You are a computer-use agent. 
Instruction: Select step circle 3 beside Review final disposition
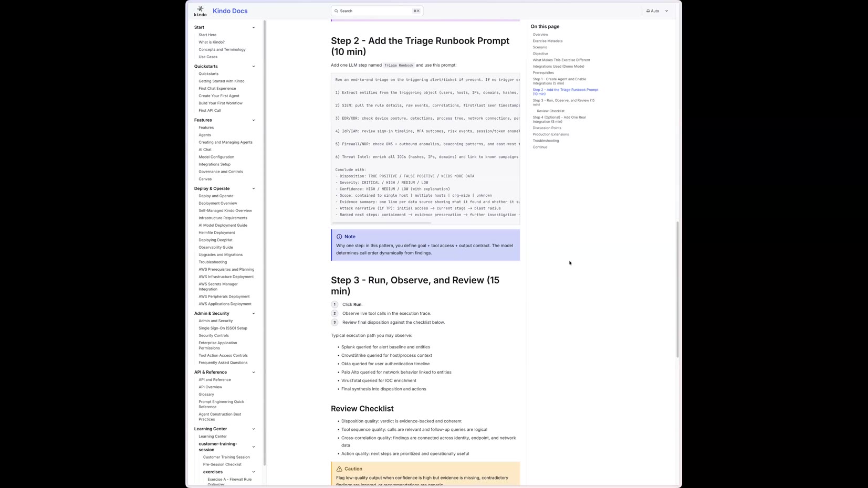[x=334, y=322]
